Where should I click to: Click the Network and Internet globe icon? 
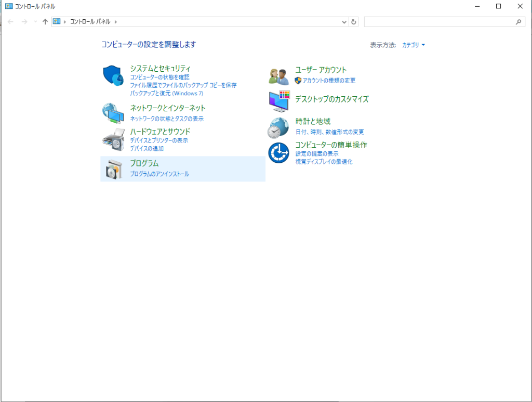tap(113, 112)
